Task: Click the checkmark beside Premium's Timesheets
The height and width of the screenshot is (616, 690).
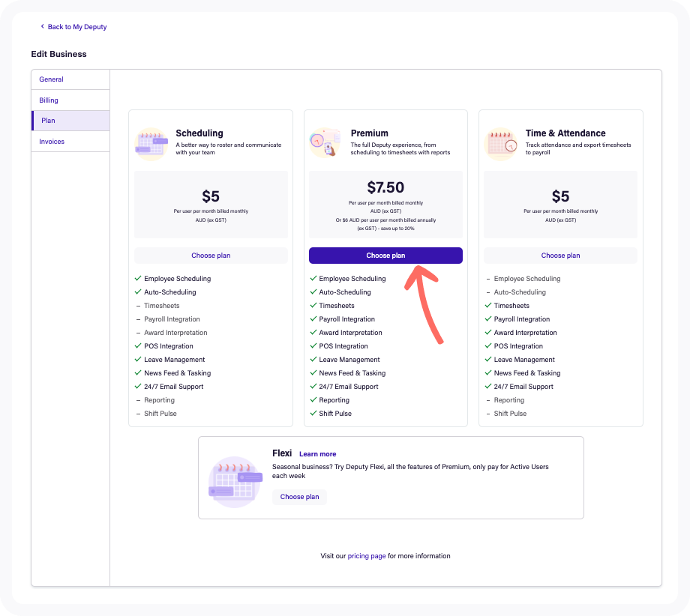Action: pos(313,305)
